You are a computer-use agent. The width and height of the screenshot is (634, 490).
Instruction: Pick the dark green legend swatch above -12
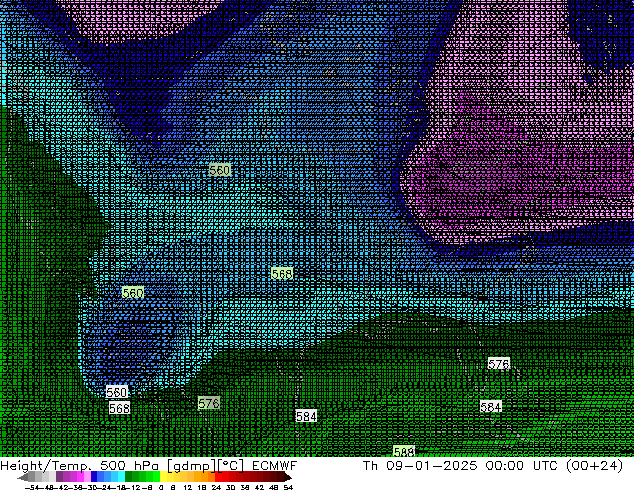point(129,477)
